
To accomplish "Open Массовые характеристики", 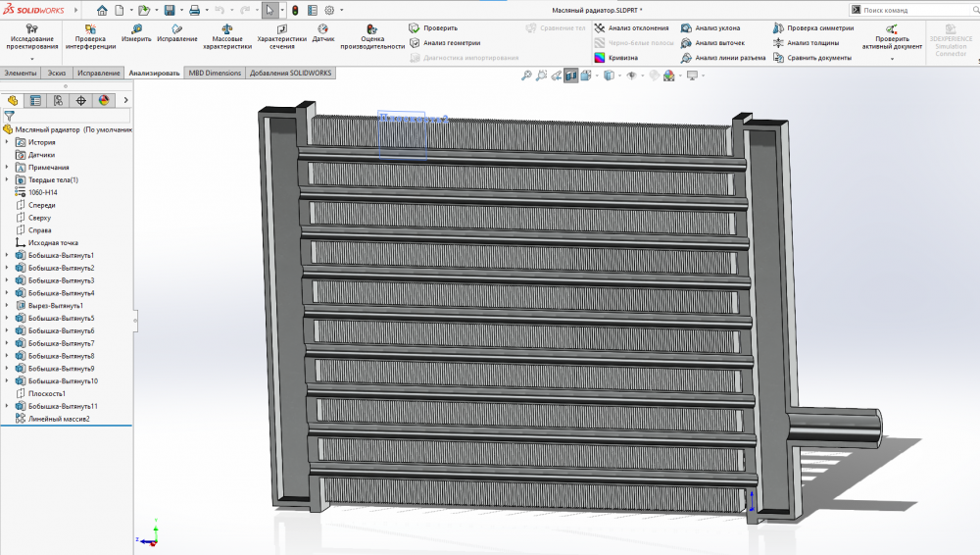I will tap(227, 37).
